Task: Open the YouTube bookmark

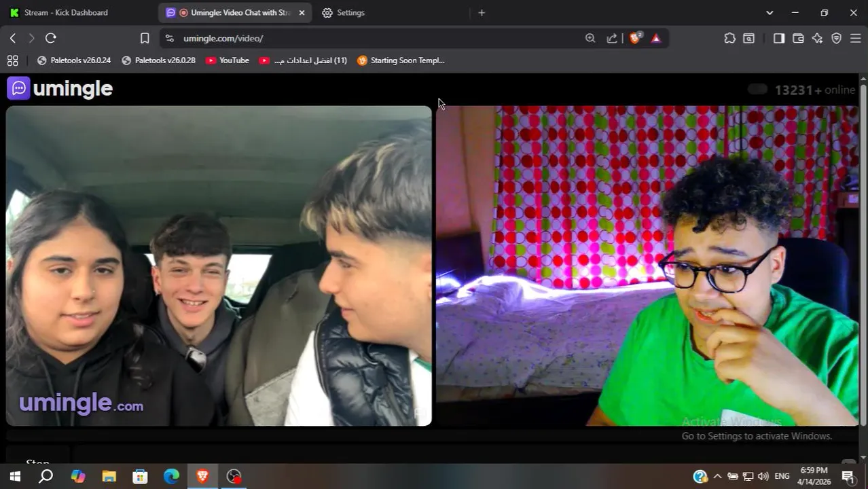Action: tap(228, 60)
